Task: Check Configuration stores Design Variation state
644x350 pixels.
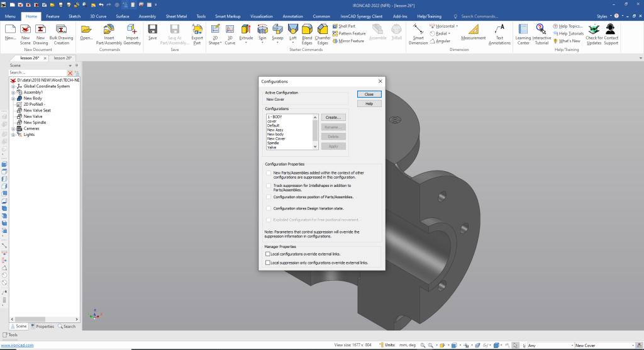Action: pyautogui.click(x=269, y=208)
